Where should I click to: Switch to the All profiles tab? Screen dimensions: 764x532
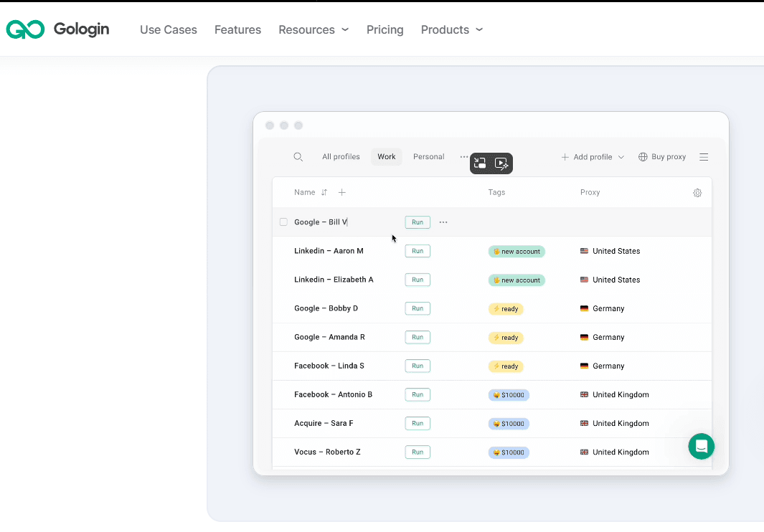click(x=341, y=157)
